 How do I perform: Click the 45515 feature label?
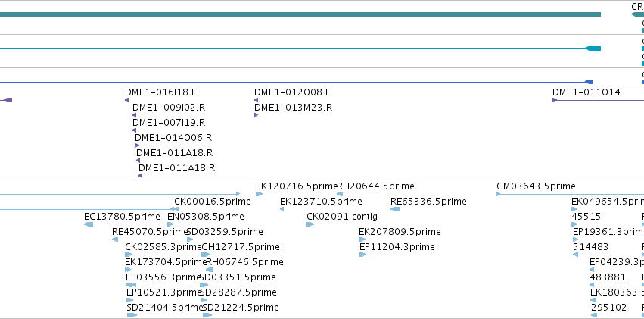[x=586, y=217]
